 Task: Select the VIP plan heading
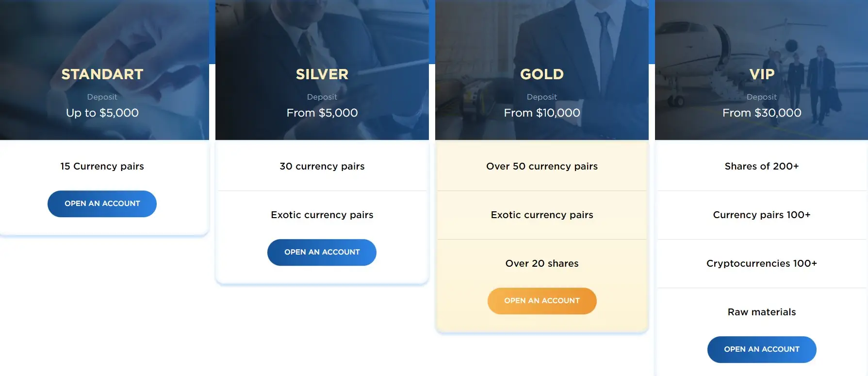(x=762, y=74)
